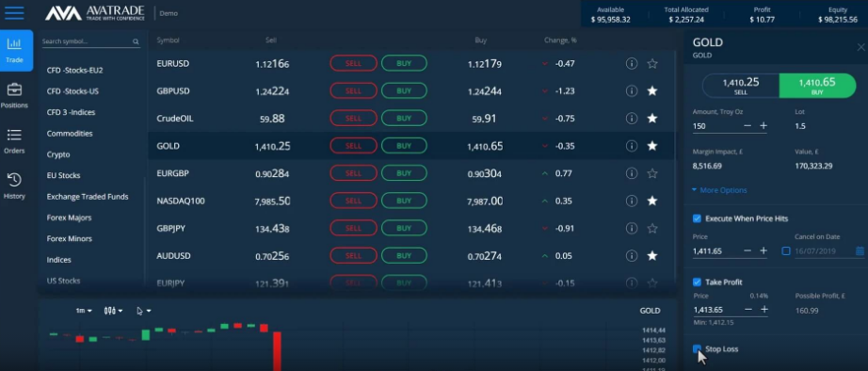Select the Exchange Traded Funds category

click(x=88, y=197)
